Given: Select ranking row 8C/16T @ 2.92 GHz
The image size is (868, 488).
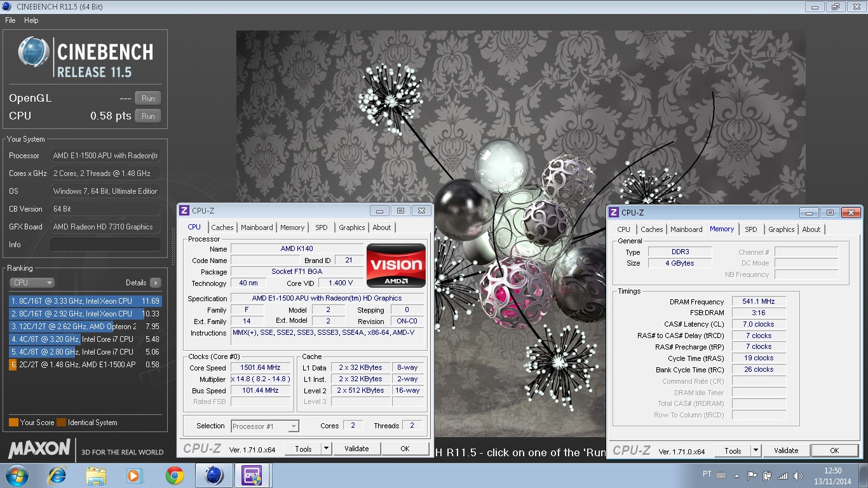Looking at the screenshot, I should pyautogui.click(x=85, y=314).
